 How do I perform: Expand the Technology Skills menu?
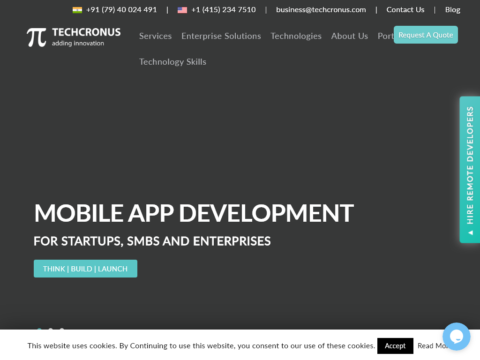click(173, 62)
